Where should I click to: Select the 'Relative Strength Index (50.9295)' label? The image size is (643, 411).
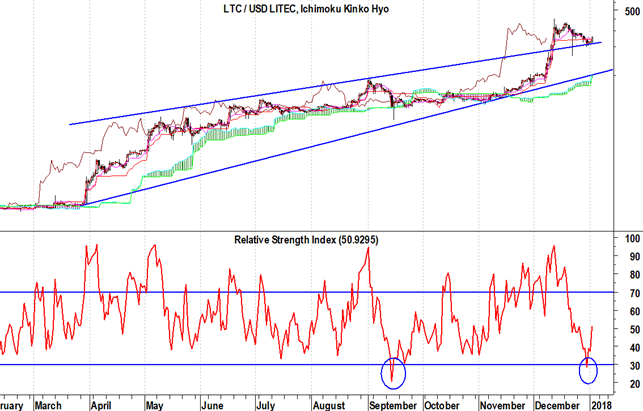(306, 240)
